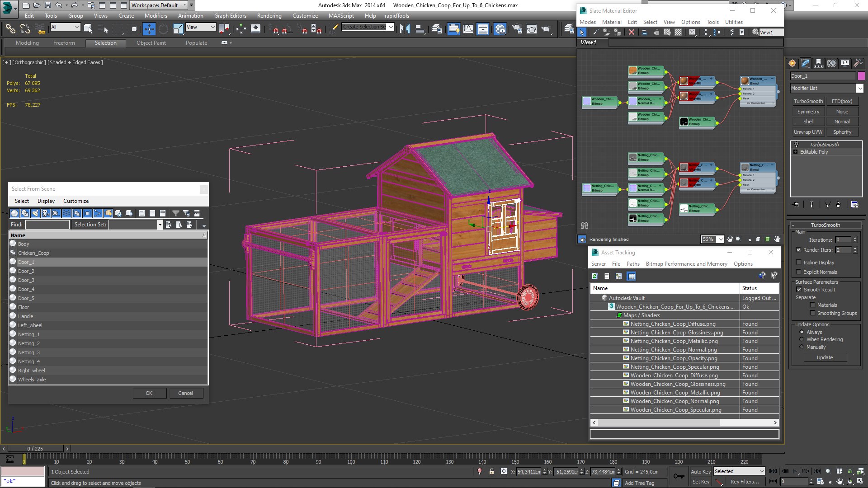Uncheck the Render Iters checkbox
The width and height of the screenshot is (868, 488).
(x=799, y=250)
